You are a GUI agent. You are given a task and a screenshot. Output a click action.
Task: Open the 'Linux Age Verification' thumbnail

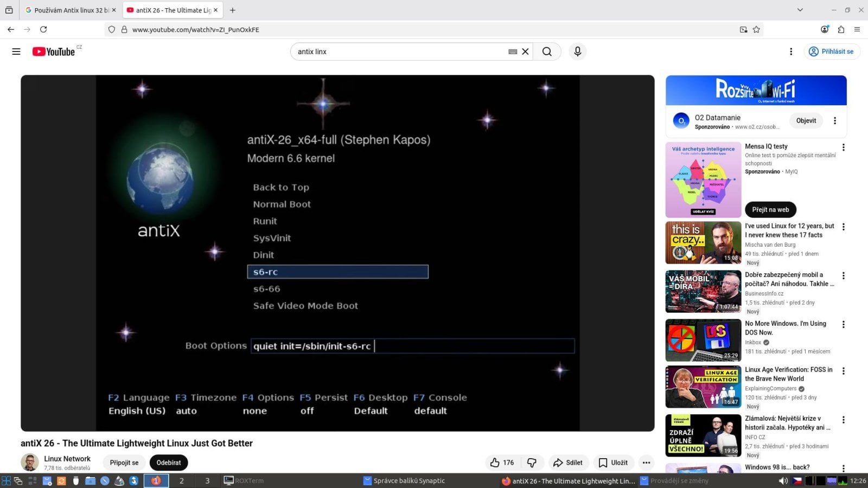703,387
